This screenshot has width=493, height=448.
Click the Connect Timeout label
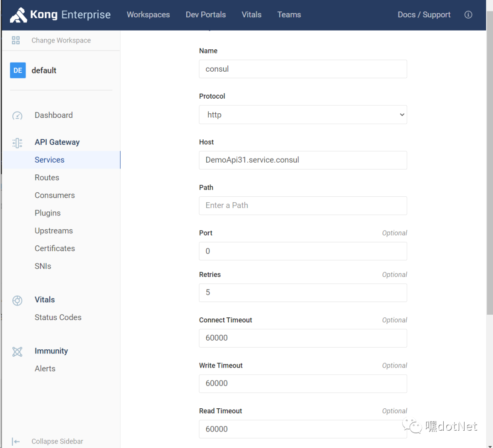(x=226, y=320)
